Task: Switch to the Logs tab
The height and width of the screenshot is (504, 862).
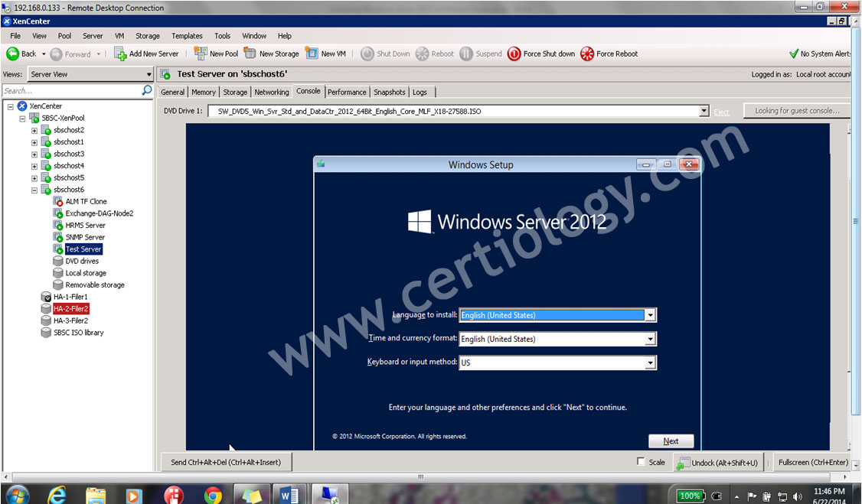Action: pos(420,93)
